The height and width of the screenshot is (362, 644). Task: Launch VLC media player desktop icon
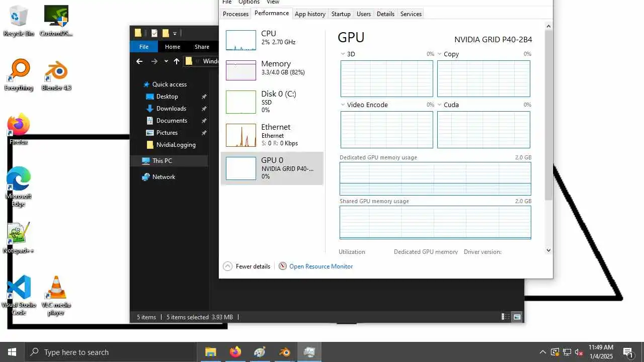[x=56, y=296]
